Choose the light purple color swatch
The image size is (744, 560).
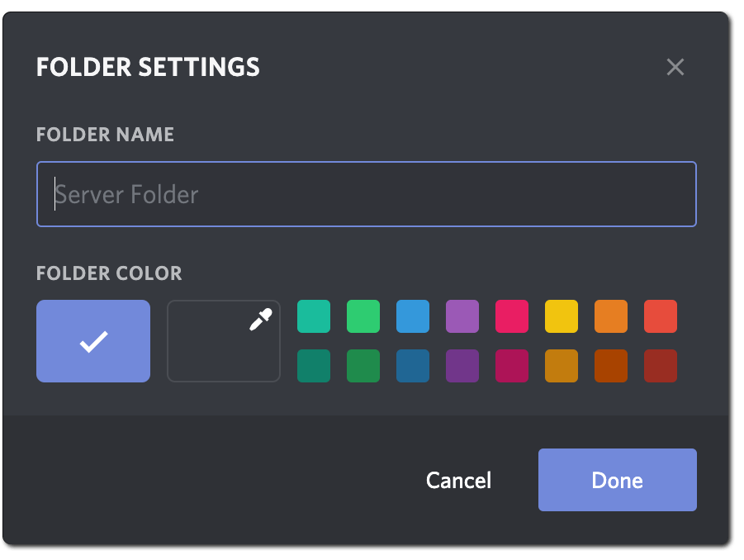click(462, 316)
